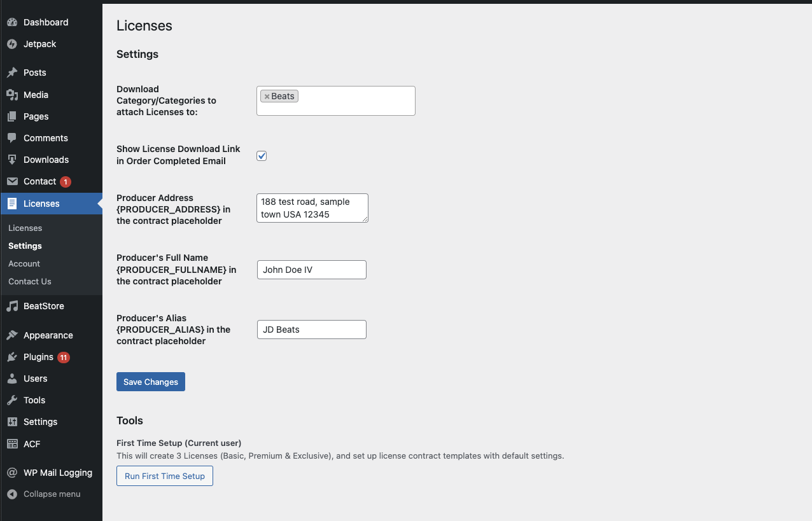The image size is (812, 521).
Task: Click the Contact envelope icon
Action: tap(12, 181)
